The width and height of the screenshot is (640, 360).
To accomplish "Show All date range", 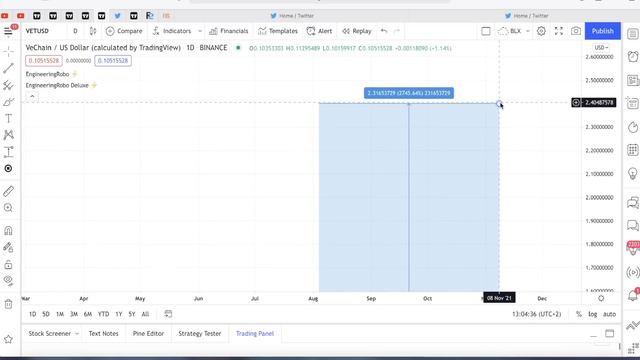I will point(145,314).
